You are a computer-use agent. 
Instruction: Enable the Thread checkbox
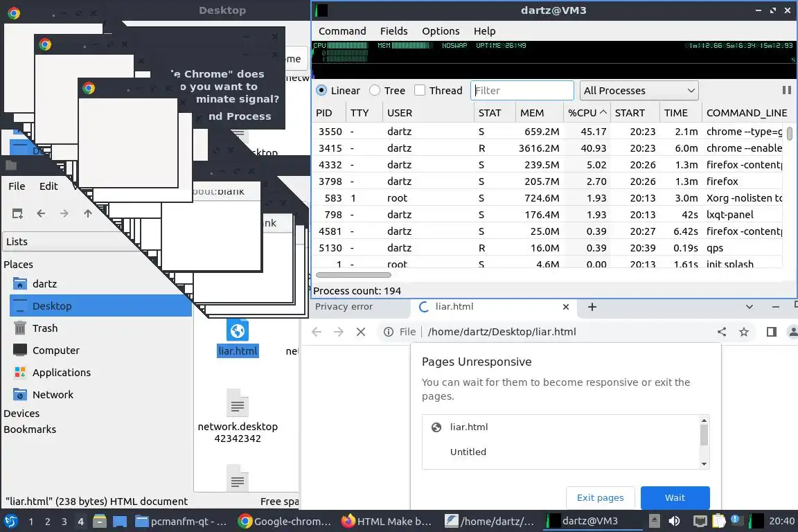[420, 90]
